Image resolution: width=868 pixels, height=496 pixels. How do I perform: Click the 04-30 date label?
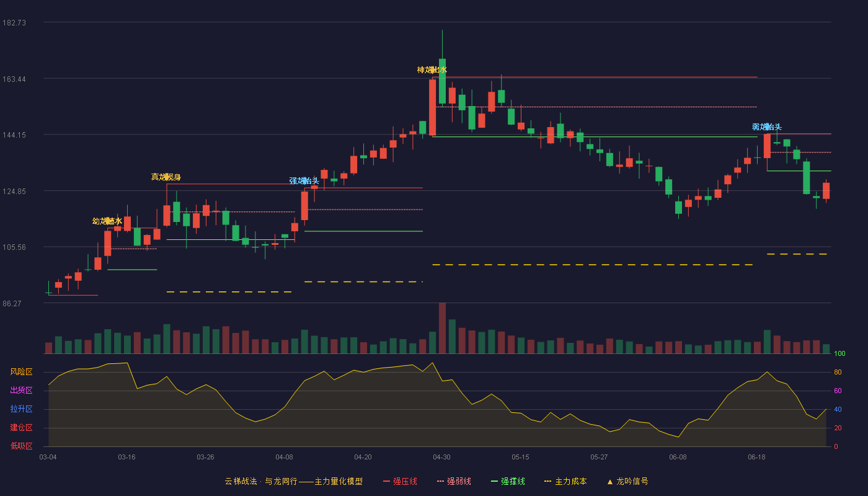pyautogui.click(x=441, y=457)
